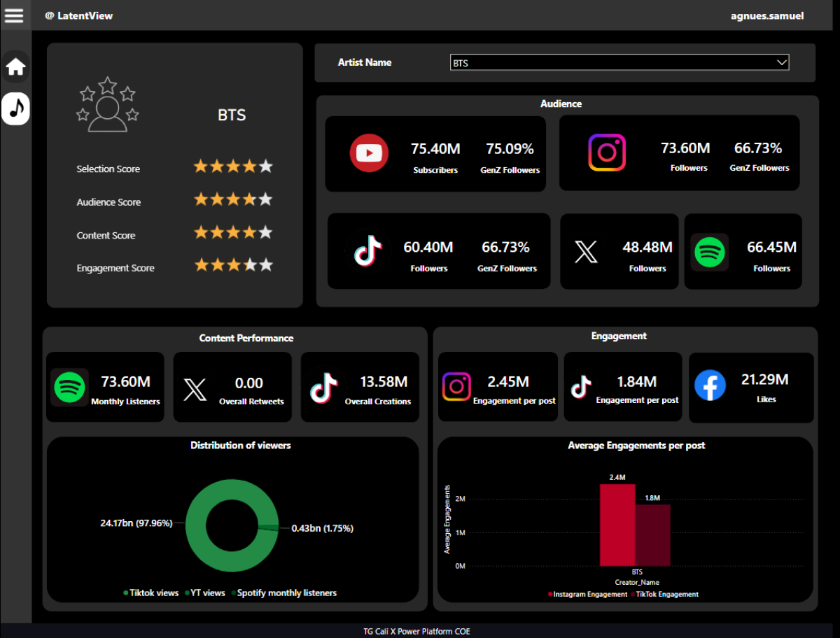Image resolution: width=840 pixels, height=638 pixels.
Task: Click the Creator_Name axis label
Action: (x=637, y=582)
